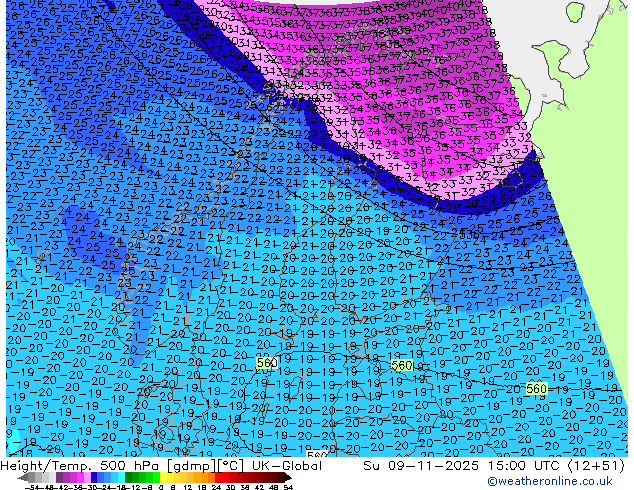Image resolution: width=634 pixels, height=490 pixels.
Task: Open the weatheronline.co.uk copyright link
Action: [x=549, y=481]
